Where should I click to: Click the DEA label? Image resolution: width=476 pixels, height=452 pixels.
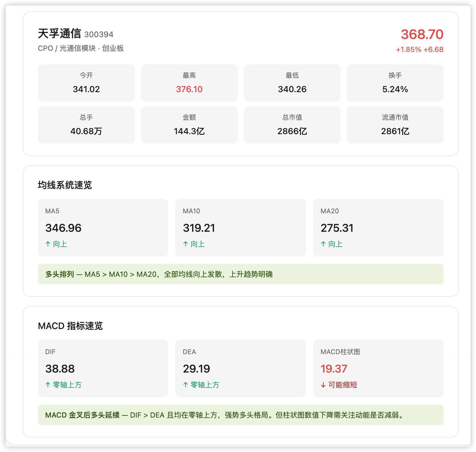click(x=189, y=352)
